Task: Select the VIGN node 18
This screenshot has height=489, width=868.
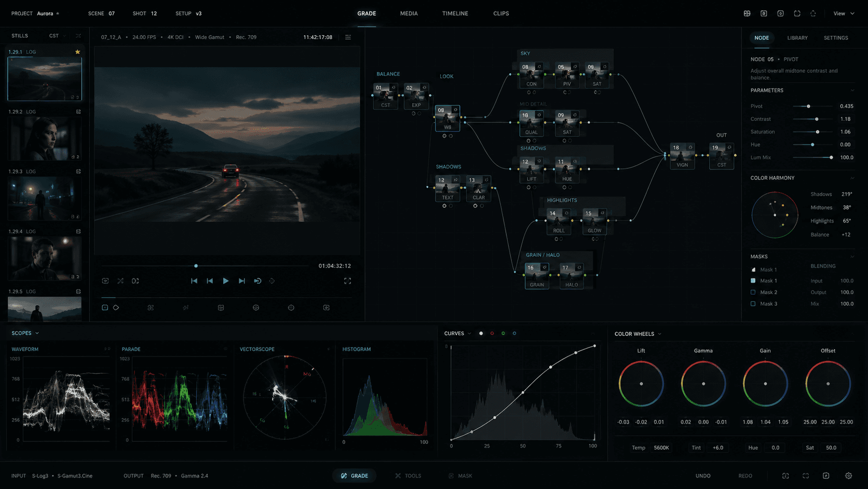Action: click(x=682, y=156)
